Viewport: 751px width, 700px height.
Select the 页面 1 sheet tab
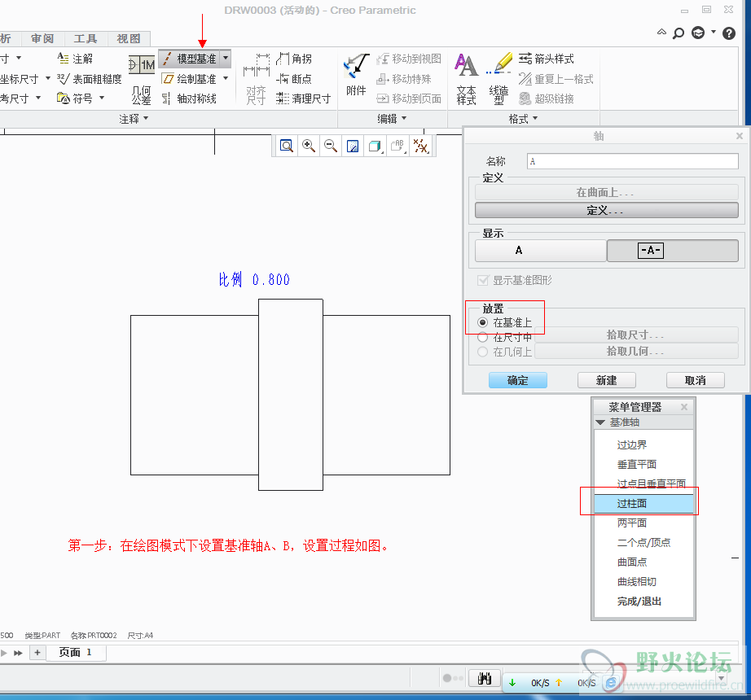pos(75,652)
